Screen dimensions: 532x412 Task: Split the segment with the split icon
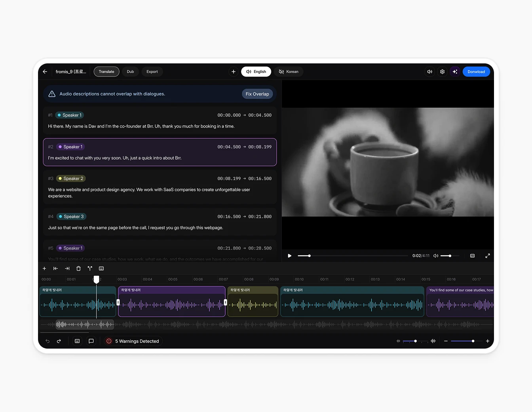90,268
